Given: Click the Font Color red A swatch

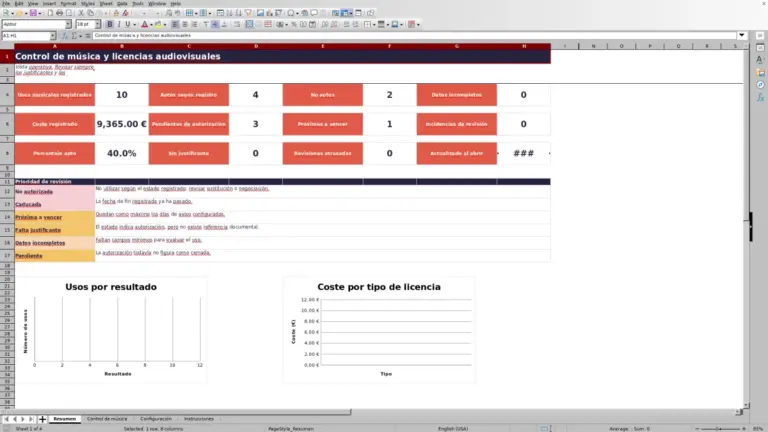Looking at the screenshot, I should tap(144, 24).
